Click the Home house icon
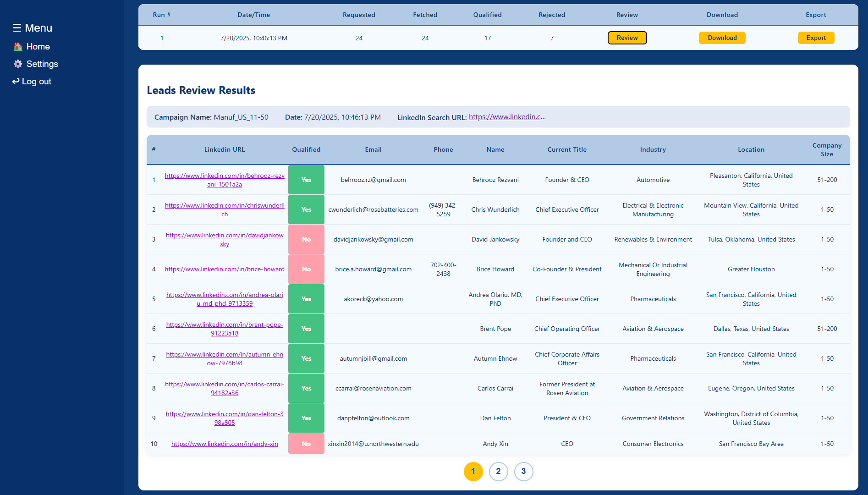Image resolution: width=868 pixels, height=495 pixels. pyautogui.click(x=18, y=47)
